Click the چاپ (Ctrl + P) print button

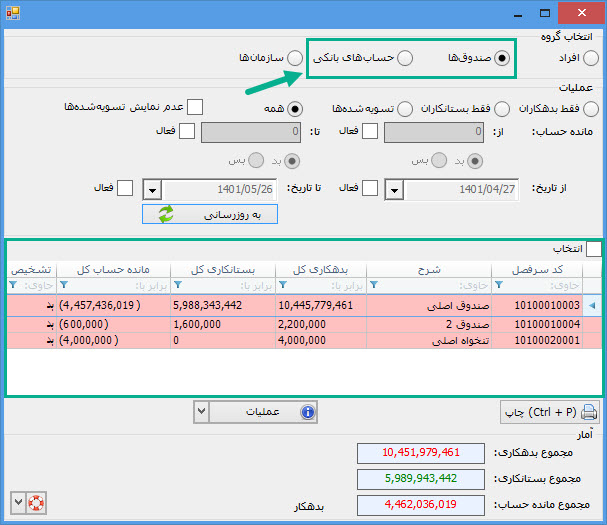[550, 412]
